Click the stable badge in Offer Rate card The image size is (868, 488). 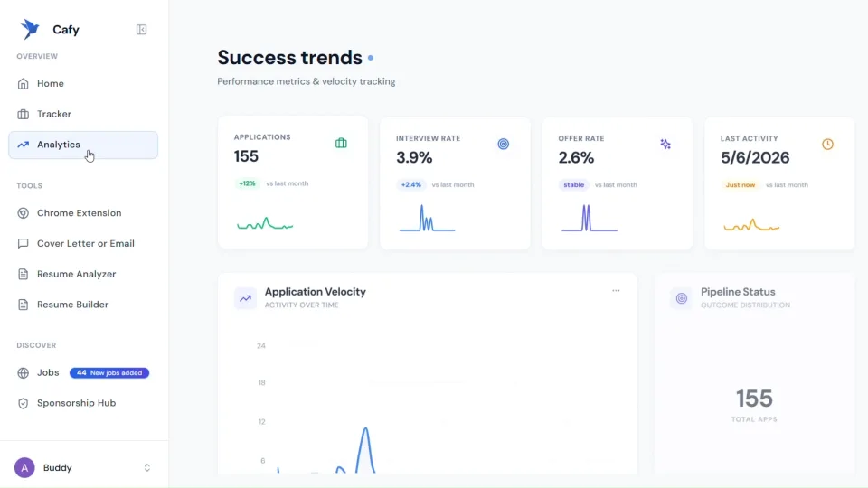[x=573, y=184]
